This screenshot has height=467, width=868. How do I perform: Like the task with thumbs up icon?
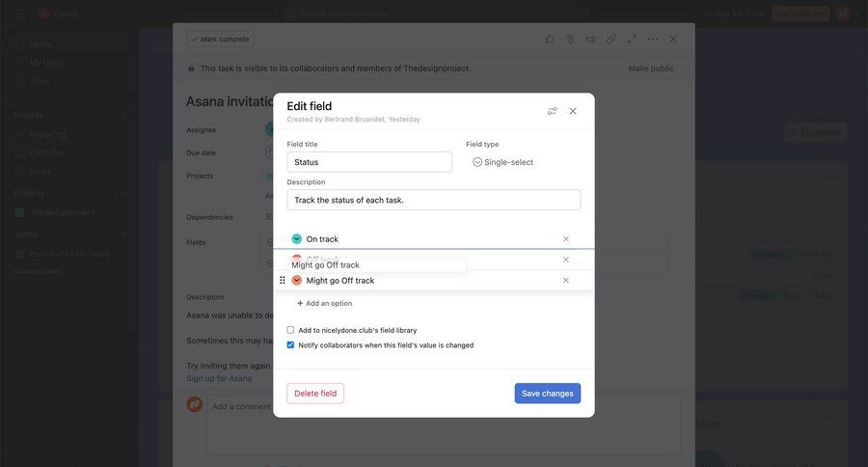(549, 40)
